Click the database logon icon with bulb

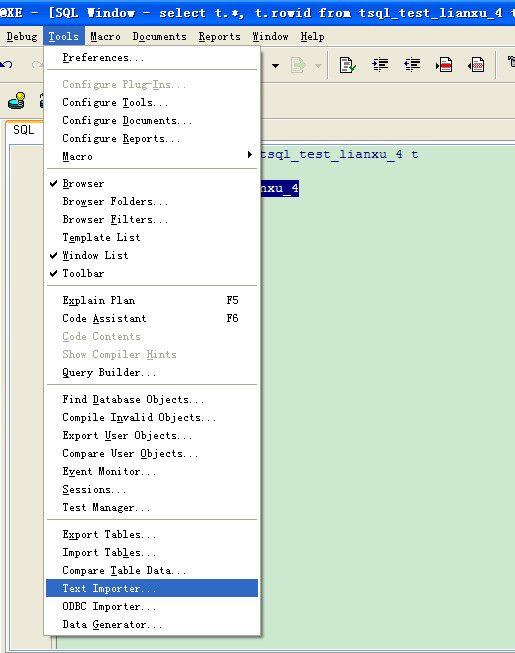click(x=17, y=100)
